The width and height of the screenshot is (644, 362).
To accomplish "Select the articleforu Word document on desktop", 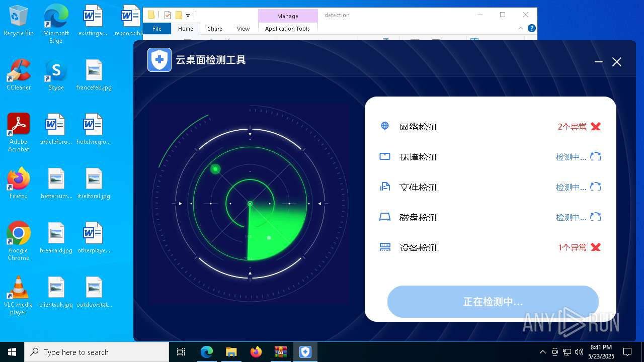I will [56, 129].
